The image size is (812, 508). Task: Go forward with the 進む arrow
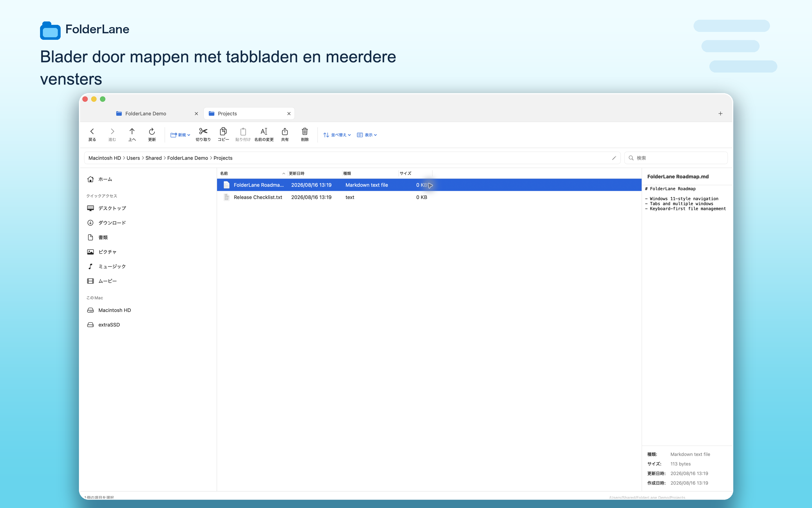112,134
